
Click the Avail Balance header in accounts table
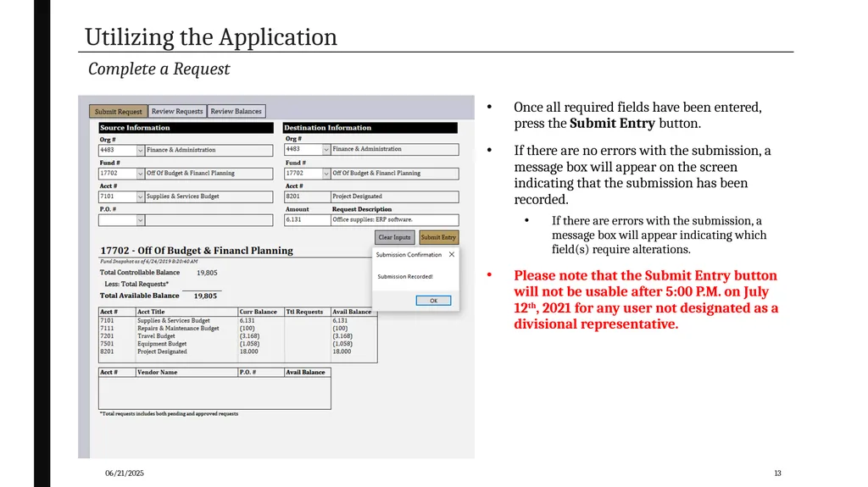pos(352,312)
